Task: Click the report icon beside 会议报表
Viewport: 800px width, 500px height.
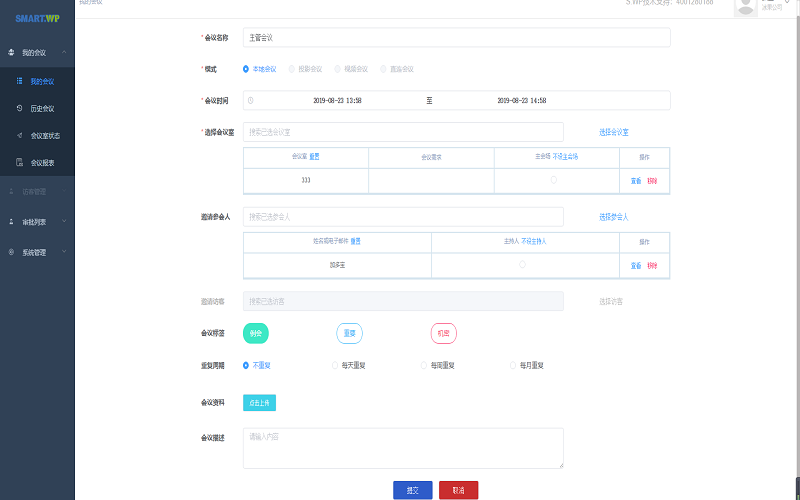Action: pyautogui.click(x=19, y=162)
